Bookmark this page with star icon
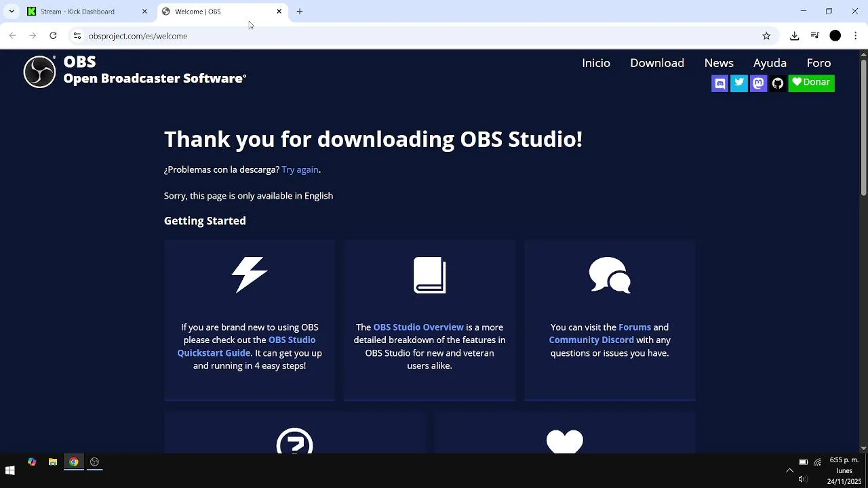The width and height of the screenshot is (868, 488). pos(766,36)
